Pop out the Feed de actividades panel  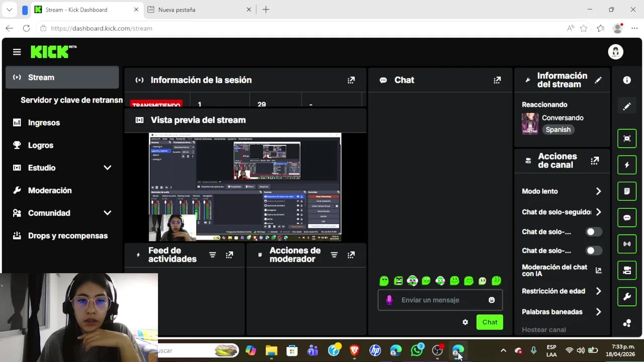coord(229,255)
